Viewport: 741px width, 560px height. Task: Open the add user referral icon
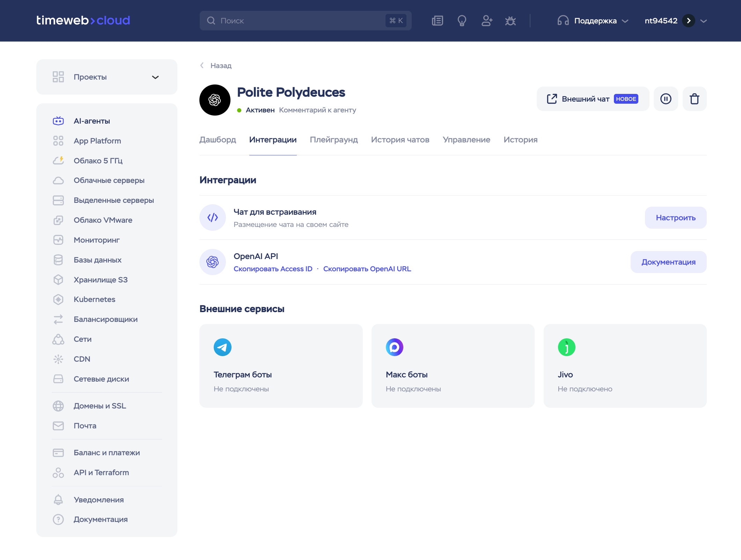(486, 21)
